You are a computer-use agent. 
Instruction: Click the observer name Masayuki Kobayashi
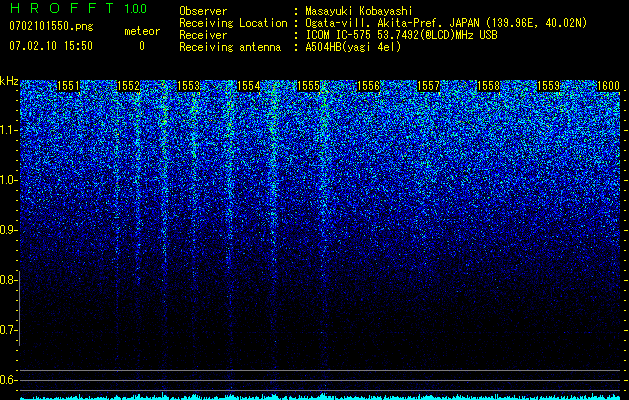click(x=359, y=11)
